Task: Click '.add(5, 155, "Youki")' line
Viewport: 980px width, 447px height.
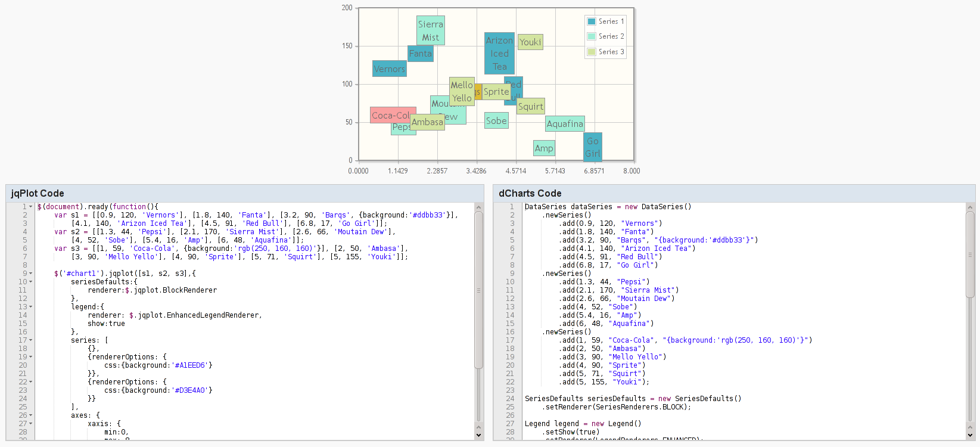Action: (604, 382)
